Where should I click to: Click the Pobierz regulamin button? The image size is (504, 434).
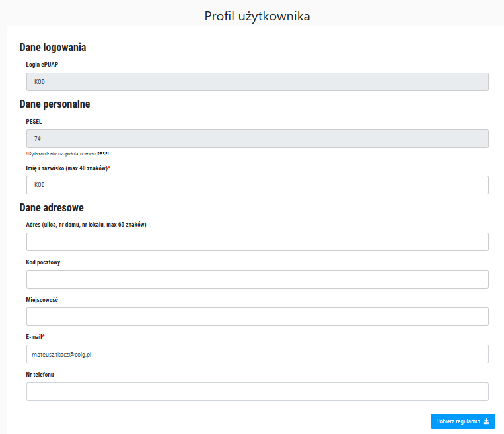(x=463, y=421)
